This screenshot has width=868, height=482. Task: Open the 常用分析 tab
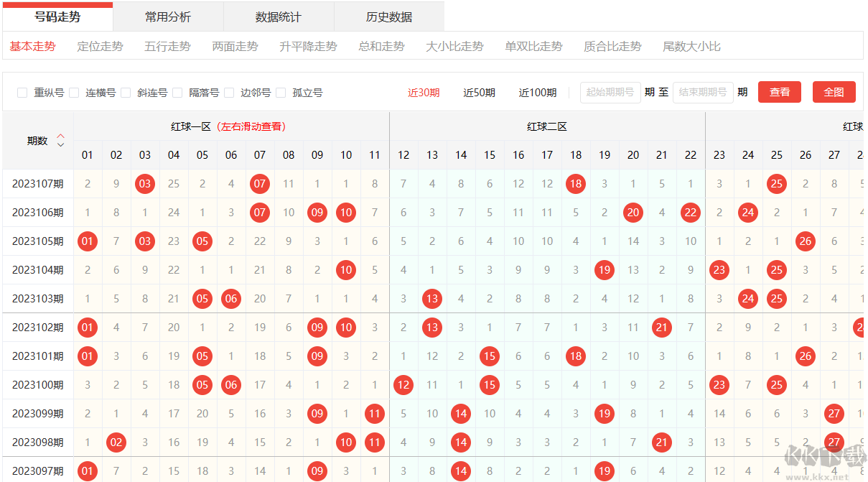pyautogui.click(x=168, y=17)
